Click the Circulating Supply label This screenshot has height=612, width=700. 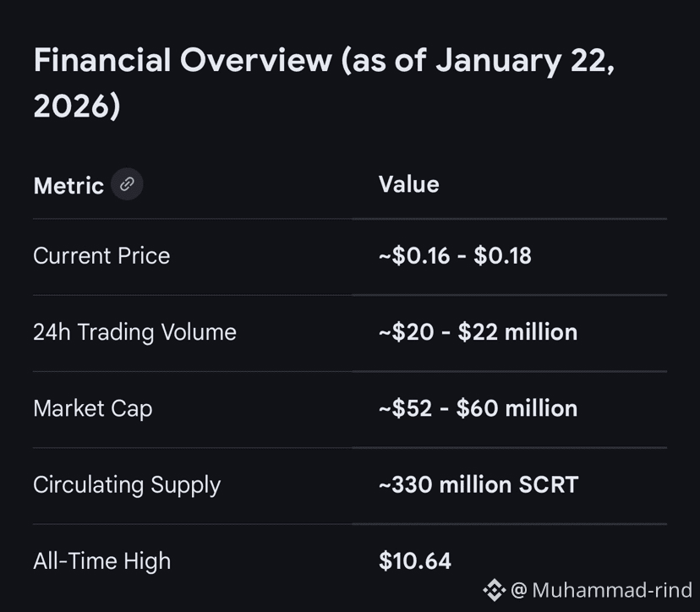tap(127, 484)
